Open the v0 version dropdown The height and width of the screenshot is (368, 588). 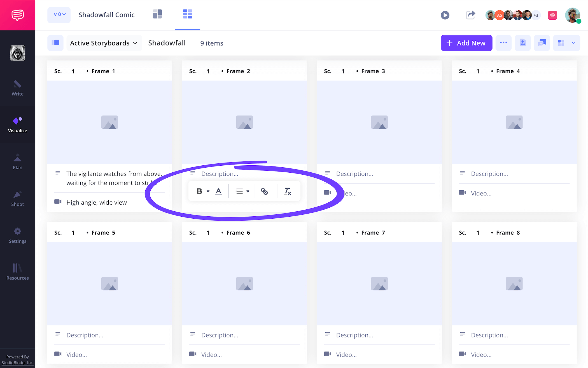[59, 15]
